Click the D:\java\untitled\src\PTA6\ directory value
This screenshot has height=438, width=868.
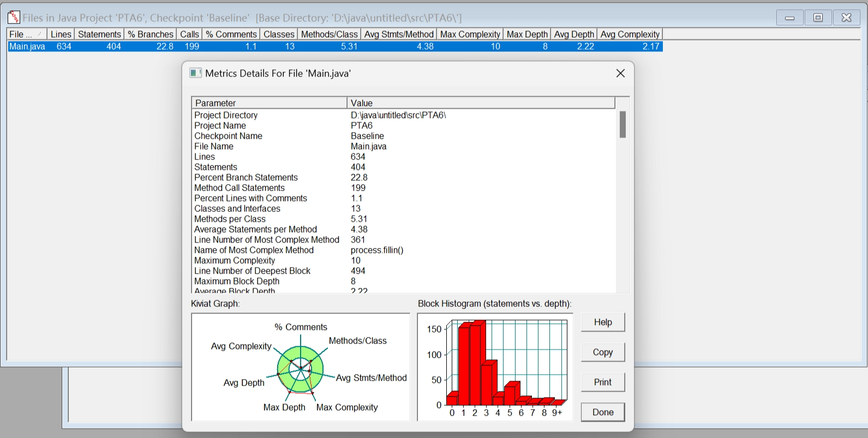398,115
